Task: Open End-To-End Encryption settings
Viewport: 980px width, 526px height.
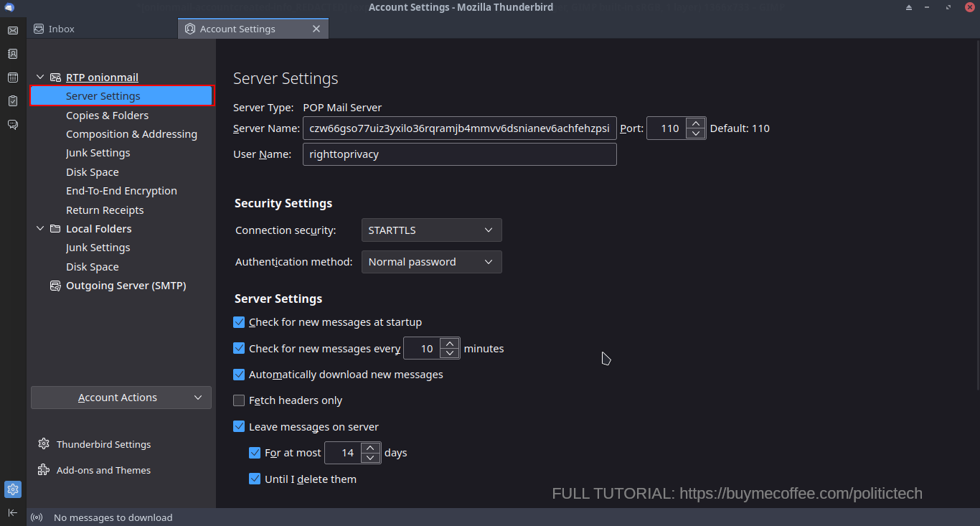Action: [x=122, y=191]
